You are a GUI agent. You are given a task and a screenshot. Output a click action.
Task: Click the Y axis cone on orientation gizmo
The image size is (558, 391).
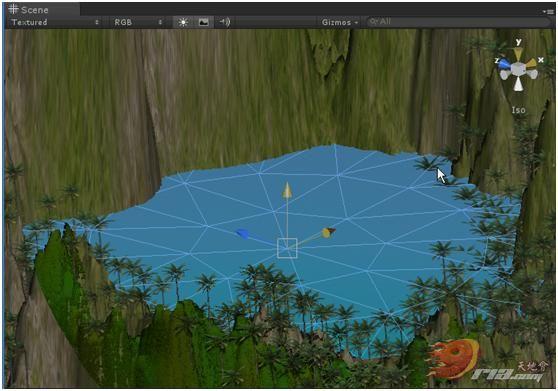pos(518,53)
